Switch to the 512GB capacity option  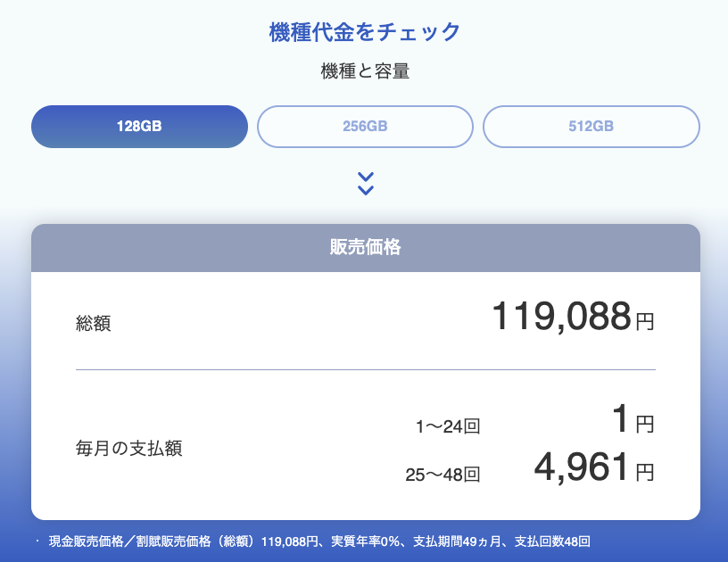tap(591, 127)
